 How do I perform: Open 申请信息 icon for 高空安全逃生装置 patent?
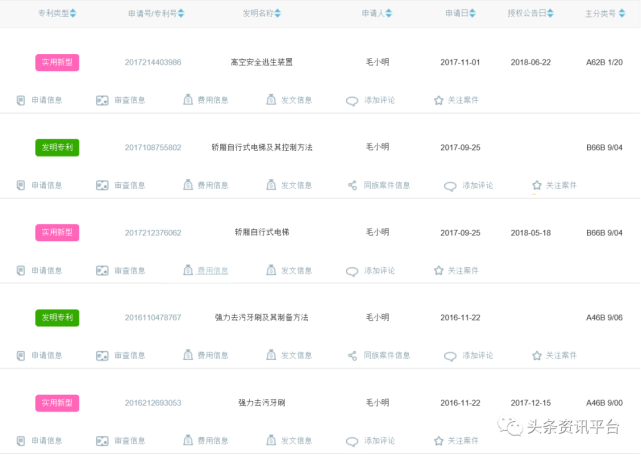tap(21, 101)
